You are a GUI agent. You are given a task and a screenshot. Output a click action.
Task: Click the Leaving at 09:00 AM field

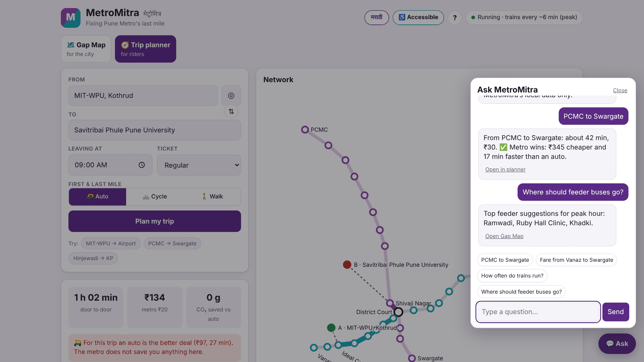pos(110,165)
